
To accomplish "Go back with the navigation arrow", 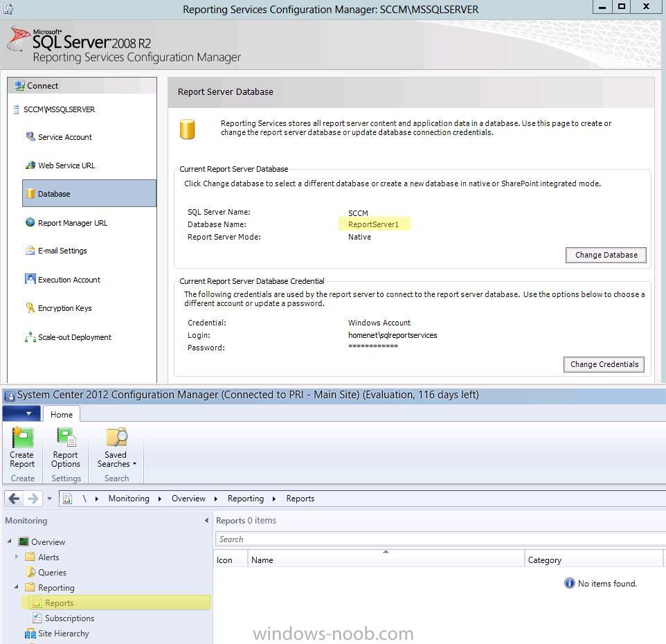I will pos(14,499).
